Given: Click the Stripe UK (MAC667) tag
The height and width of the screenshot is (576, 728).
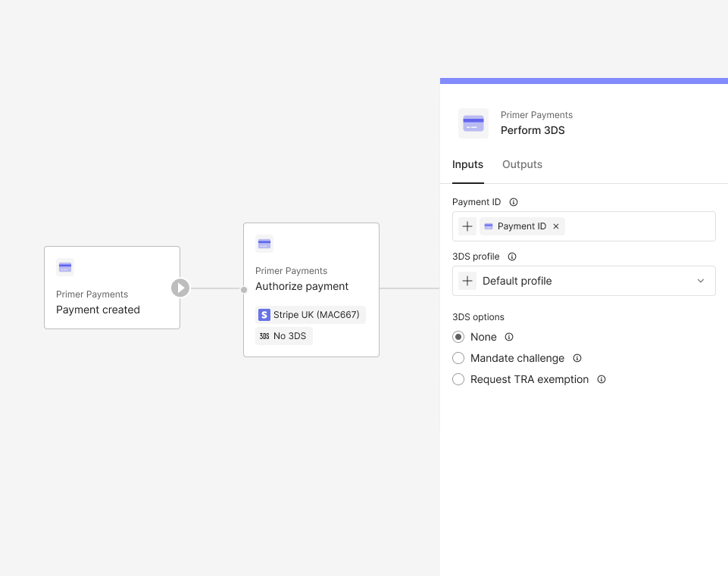Looking at the screenshot, I should point(310,315).
